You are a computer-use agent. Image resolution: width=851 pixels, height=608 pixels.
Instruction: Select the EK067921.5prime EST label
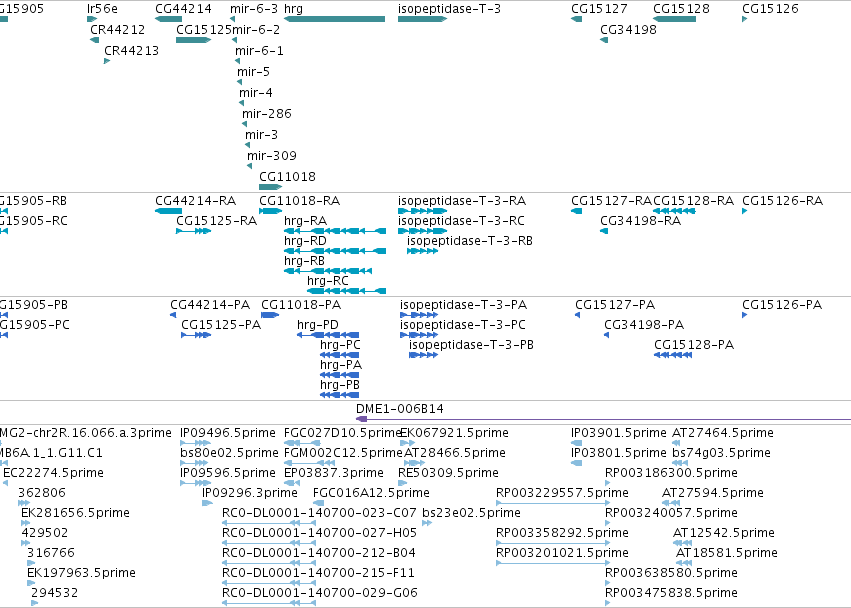[454, 433]
